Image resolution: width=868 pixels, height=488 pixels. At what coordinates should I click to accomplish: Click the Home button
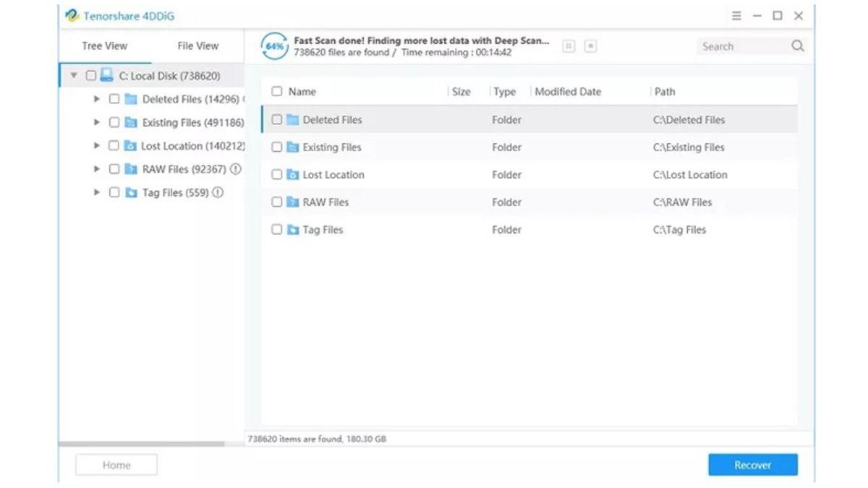click(116, 465)
